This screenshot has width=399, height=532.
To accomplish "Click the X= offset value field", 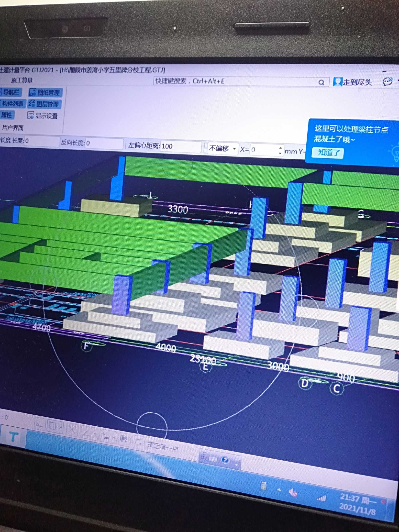I will [264, 150].
